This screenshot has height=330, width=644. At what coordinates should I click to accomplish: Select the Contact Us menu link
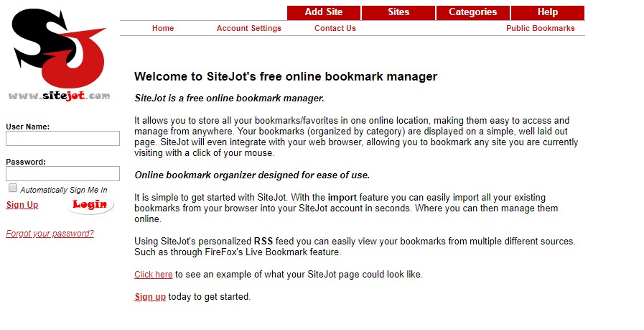click(x=335, y=28)
